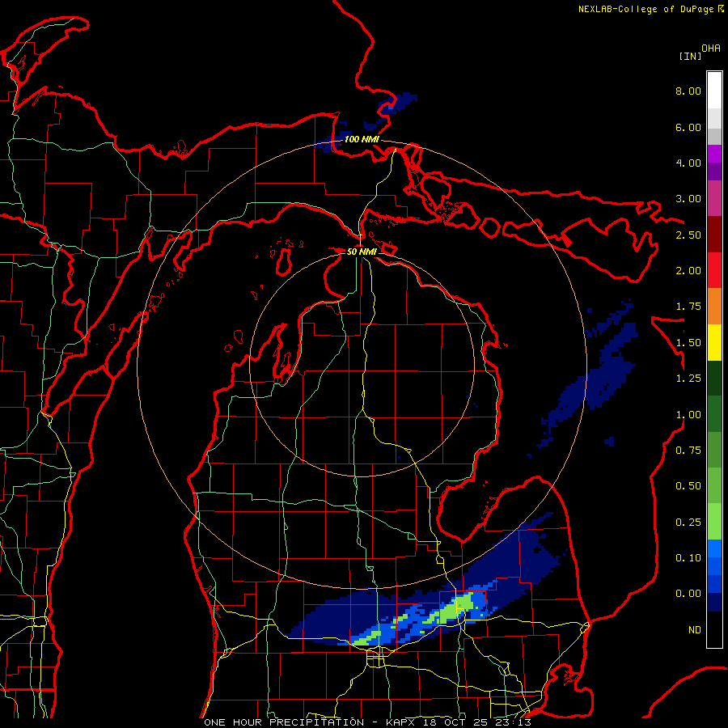
Task: Click the OHA product label
Action: (x=711, y=49)
